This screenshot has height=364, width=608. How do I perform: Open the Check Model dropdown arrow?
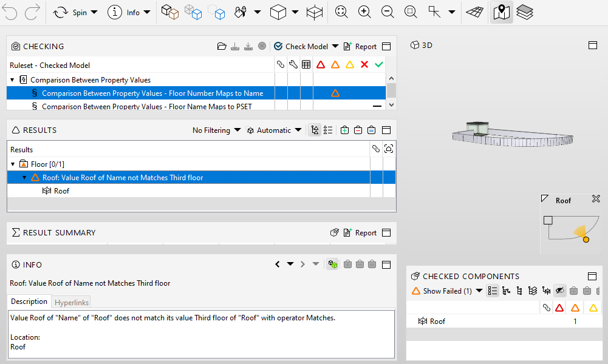(335, 47)
